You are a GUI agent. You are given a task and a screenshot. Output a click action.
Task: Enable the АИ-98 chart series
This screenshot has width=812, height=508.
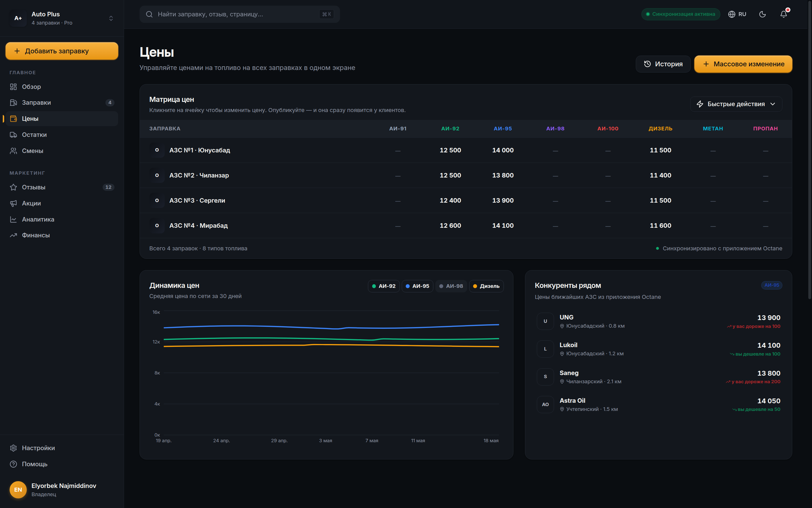451,286
